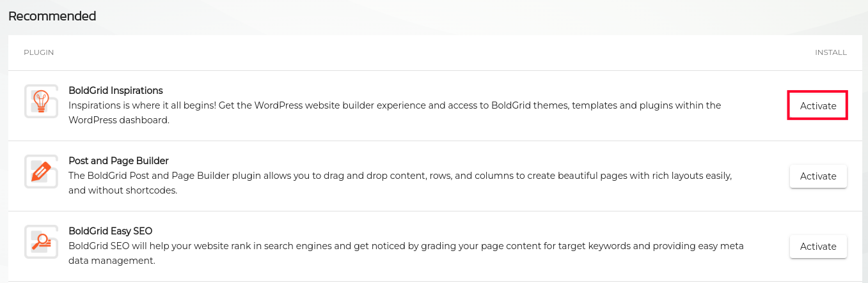
Task: Click the Post and Page Builder pencil icon
Action: point(41,171)
